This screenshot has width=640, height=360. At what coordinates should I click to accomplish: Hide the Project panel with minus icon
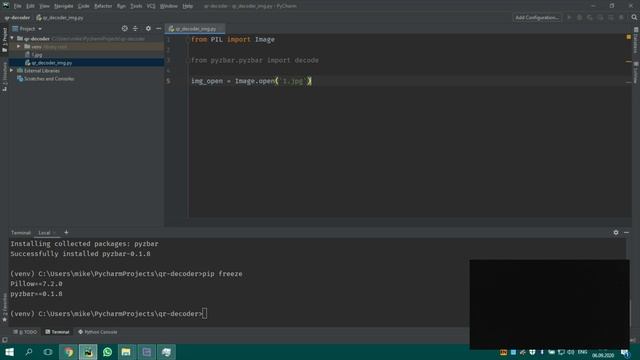point(158,29)
